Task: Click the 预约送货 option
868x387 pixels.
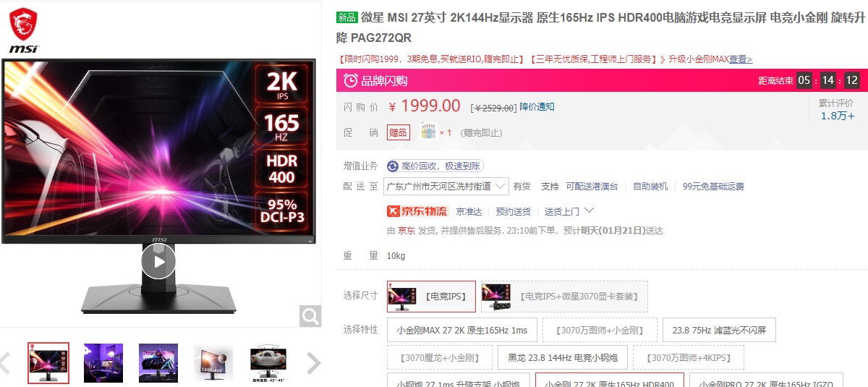Action: pyautogui.click(x=513, y=211)
